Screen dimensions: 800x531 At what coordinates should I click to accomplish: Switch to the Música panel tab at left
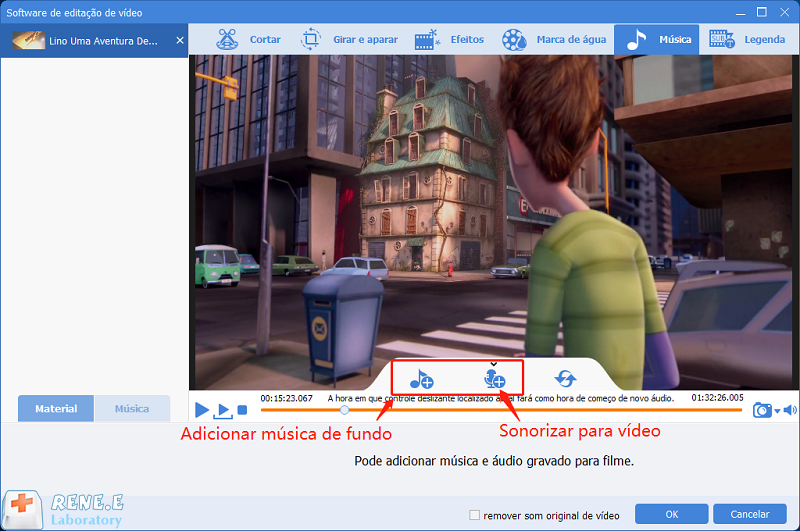pyautogui.click(x=132, y=409)
